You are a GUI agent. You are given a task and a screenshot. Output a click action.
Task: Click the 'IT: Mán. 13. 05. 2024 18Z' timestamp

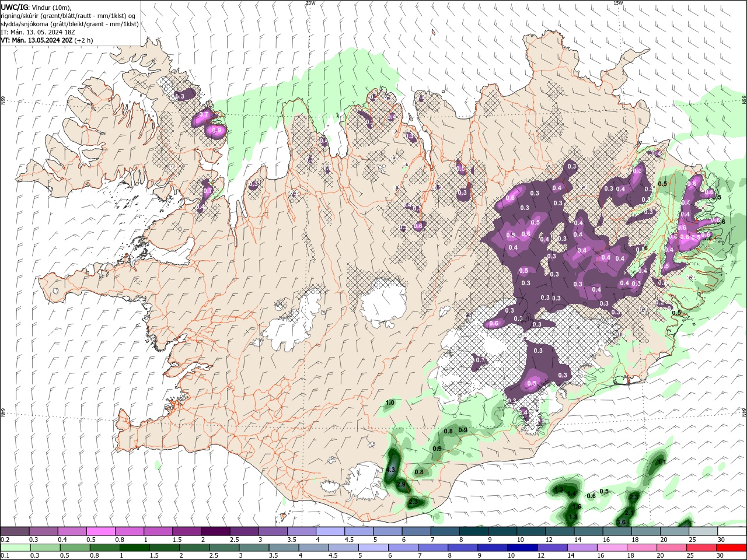tap(39, 32)
